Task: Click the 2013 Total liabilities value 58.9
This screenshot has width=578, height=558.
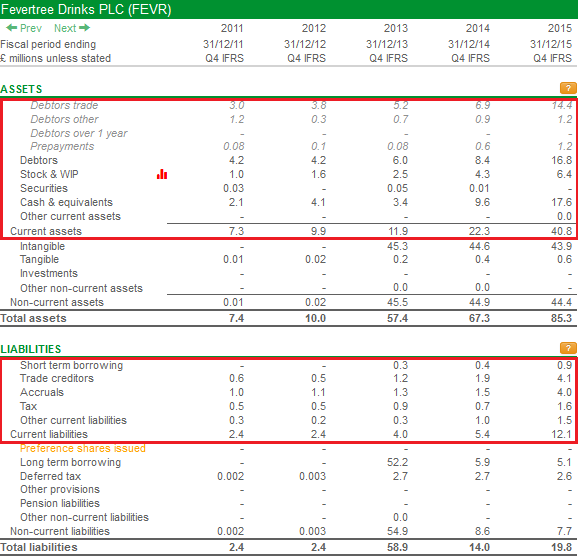Action: (x=397, y=547)
